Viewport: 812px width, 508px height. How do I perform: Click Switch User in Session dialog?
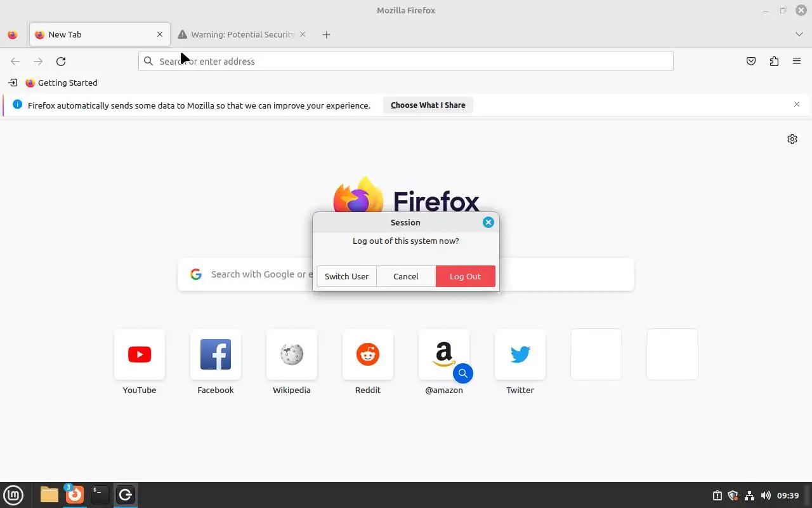tap(346, 276)
